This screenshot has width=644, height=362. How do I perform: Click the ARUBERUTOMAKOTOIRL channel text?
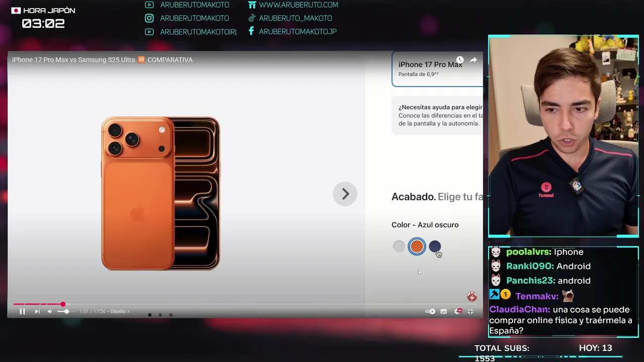(x=199, y=32)
